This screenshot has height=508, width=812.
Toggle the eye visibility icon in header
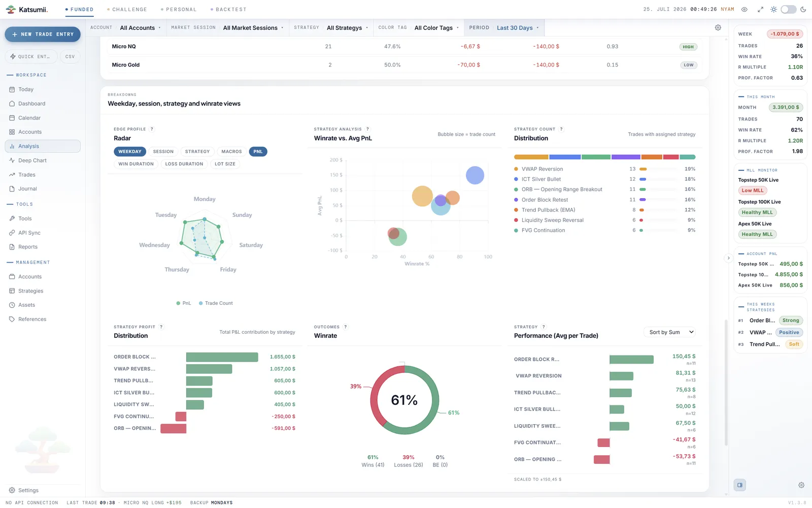(x=745, y=10)
